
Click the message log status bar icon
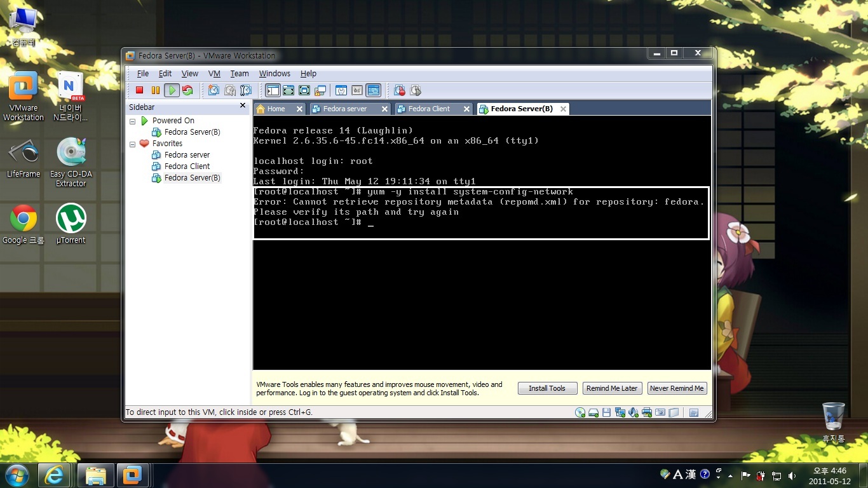(x=694, y=412)
